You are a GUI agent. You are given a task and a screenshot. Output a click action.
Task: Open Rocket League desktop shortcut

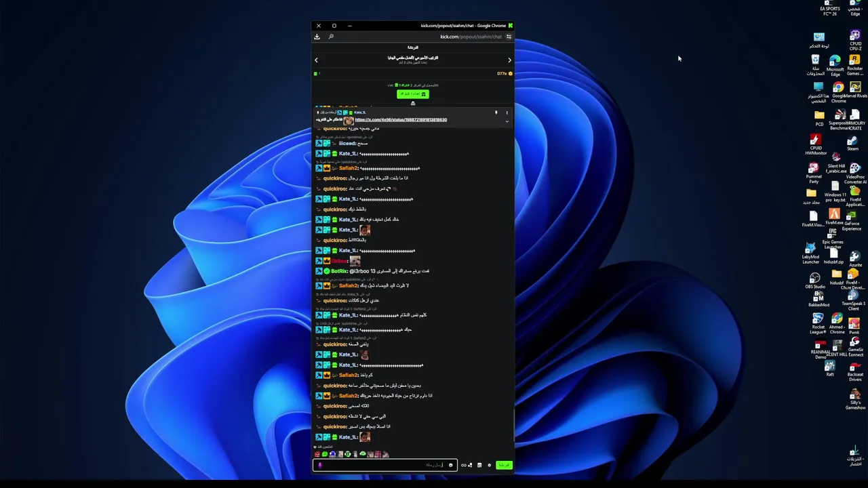(x=818, y=324)
